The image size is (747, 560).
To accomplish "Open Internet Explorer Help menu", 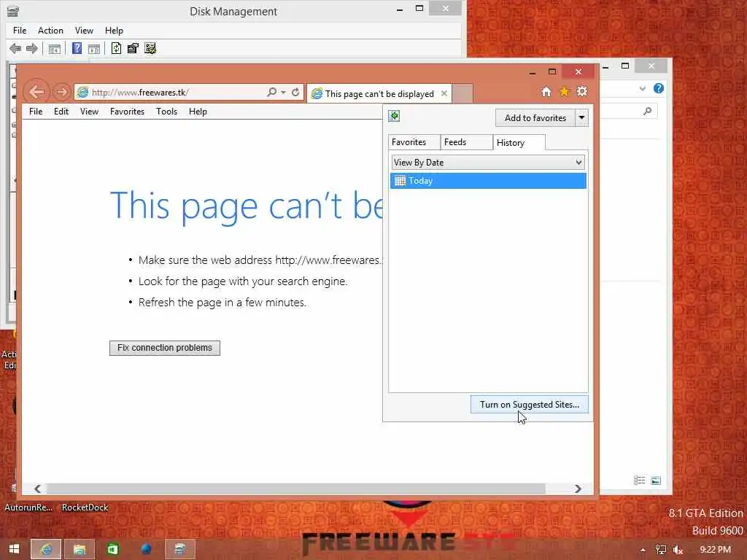I will pos(198,112).
